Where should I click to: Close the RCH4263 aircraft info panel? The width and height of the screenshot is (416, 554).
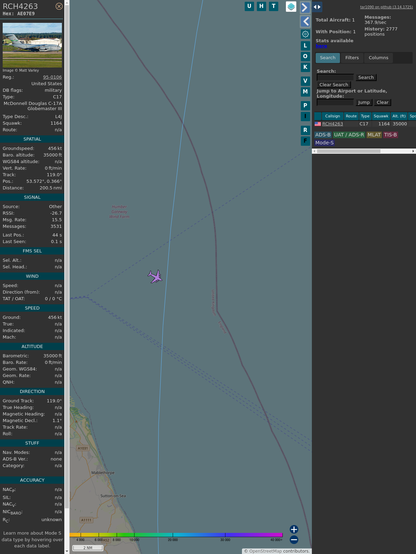pos(59,6)
